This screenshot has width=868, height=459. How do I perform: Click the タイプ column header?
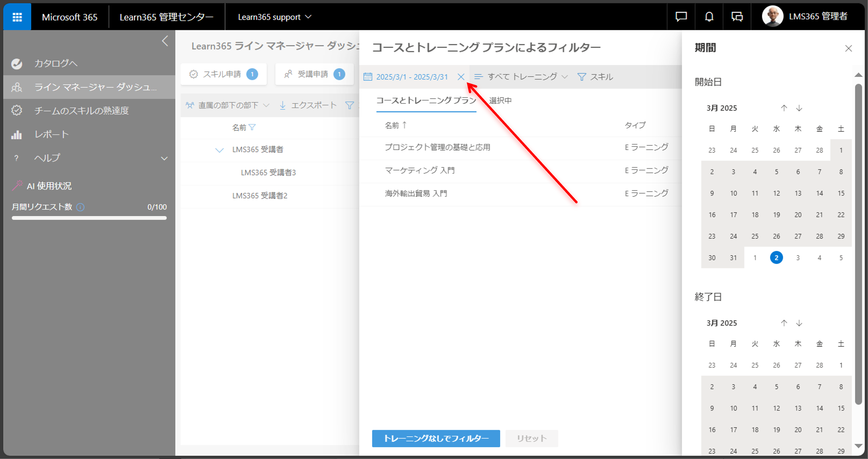[x=635, y=125]
